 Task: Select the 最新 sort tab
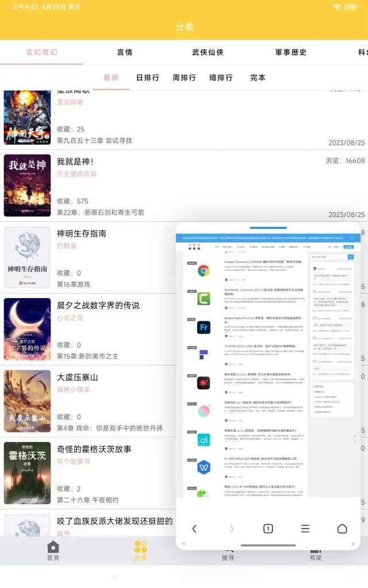pos(111,78)
